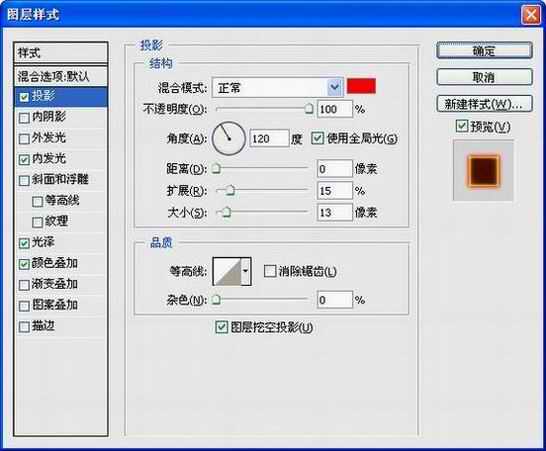546x451 pixels.
Task: Toggle the 预览 preview checkbox
Action: [462, 126]
